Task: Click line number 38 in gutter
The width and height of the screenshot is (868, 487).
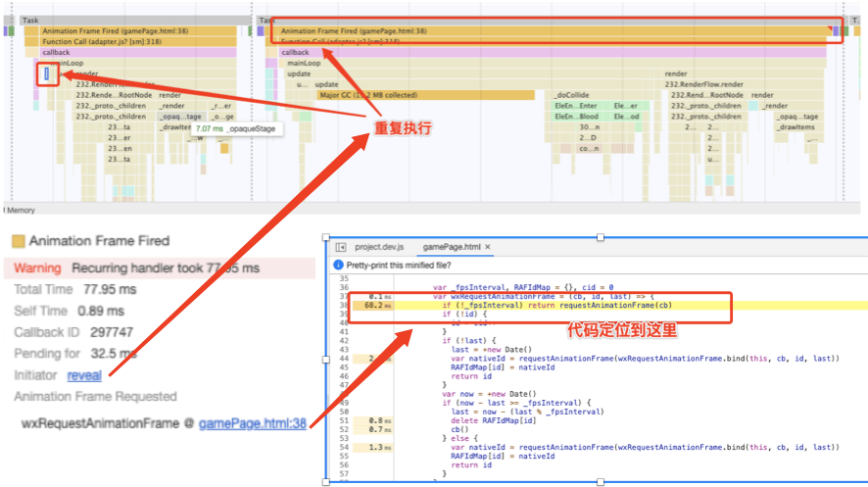Action: pos(344,306)
